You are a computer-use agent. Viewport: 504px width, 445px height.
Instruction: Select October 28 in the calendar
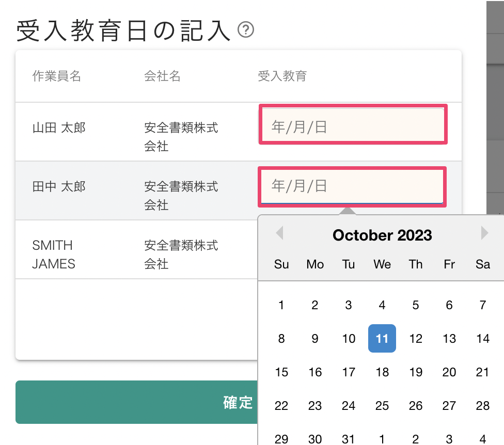tap(482, 406)
